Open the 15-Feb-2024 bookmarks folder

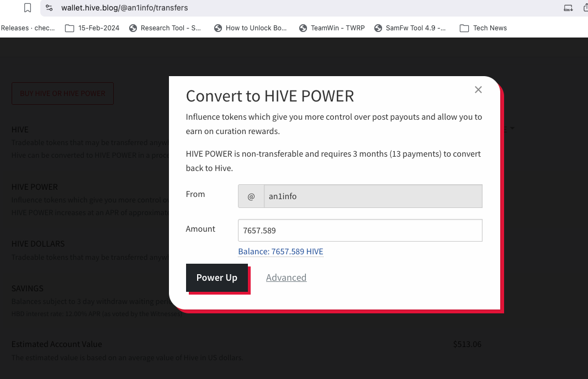point(92,28)
